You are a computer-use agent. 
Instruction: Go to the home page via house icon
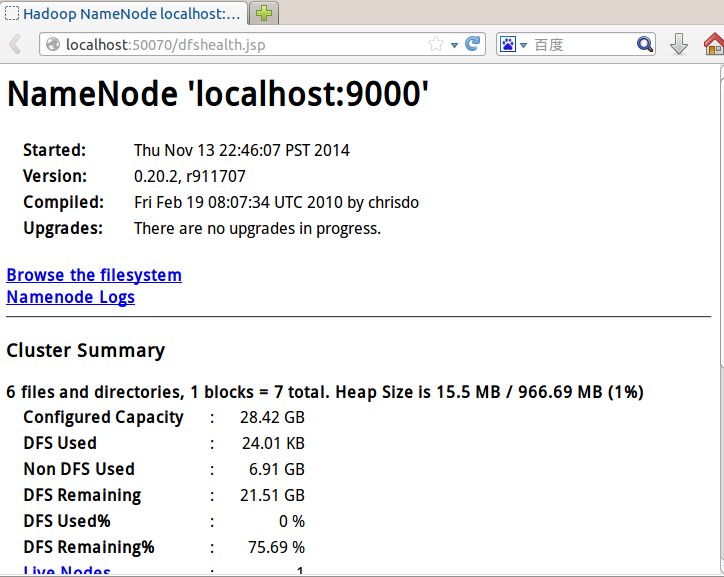coord(714,44)
